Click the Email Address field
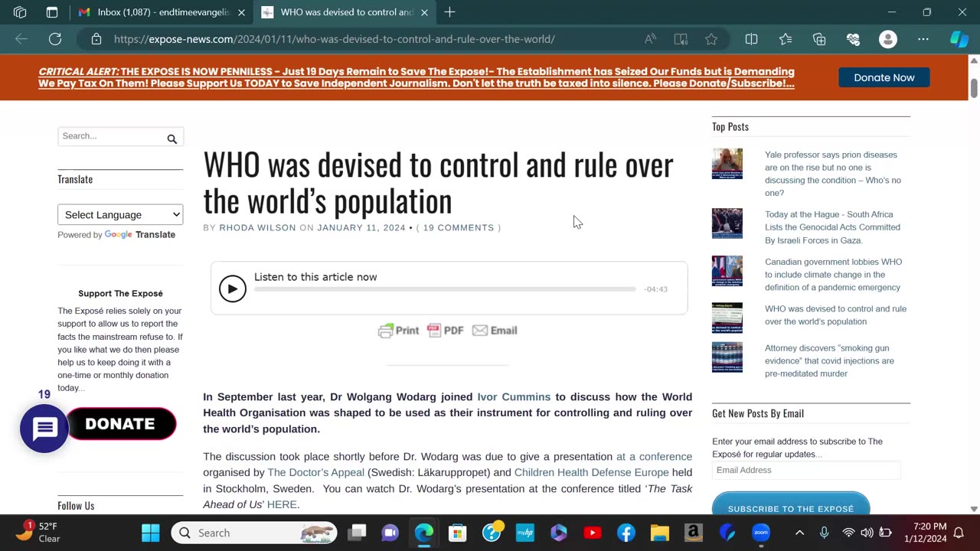 [806, 470]
